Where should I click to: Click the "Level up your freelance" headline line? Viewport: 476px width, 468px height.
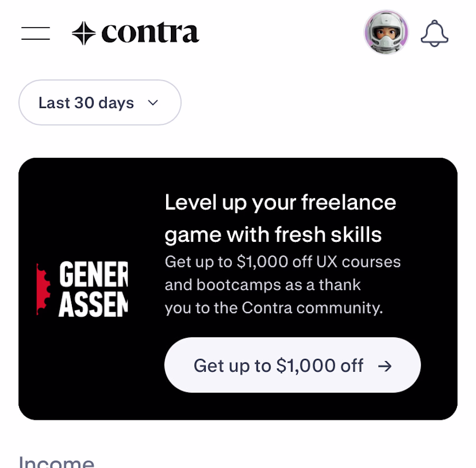click(x=280, y=202)
